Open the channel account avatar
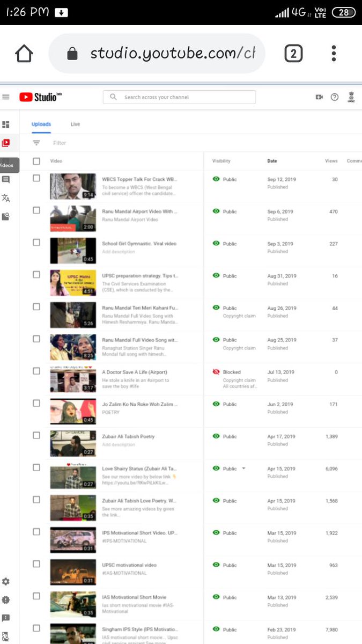 [x=351, y=97]
